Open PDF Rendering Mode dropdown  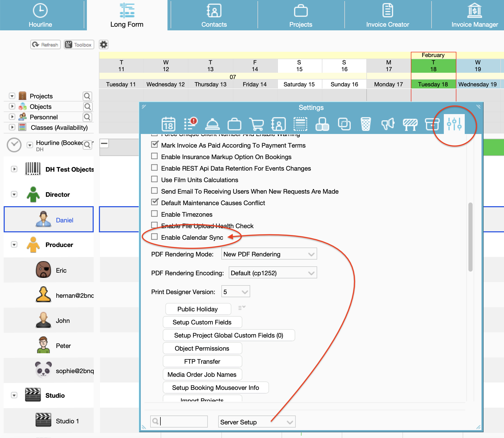click(x=269, y=254)
